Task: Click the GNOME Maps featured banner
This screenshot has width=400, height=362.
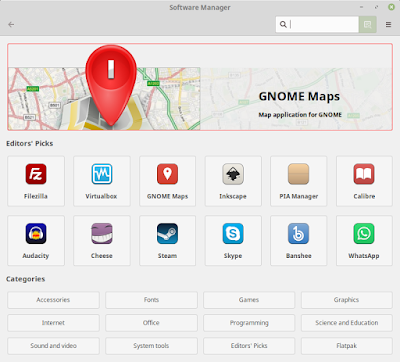Action: (200, 87)
